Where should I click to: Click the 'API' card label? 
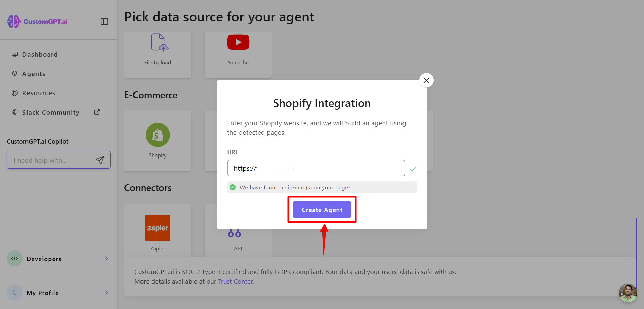(x=238, y=249)
